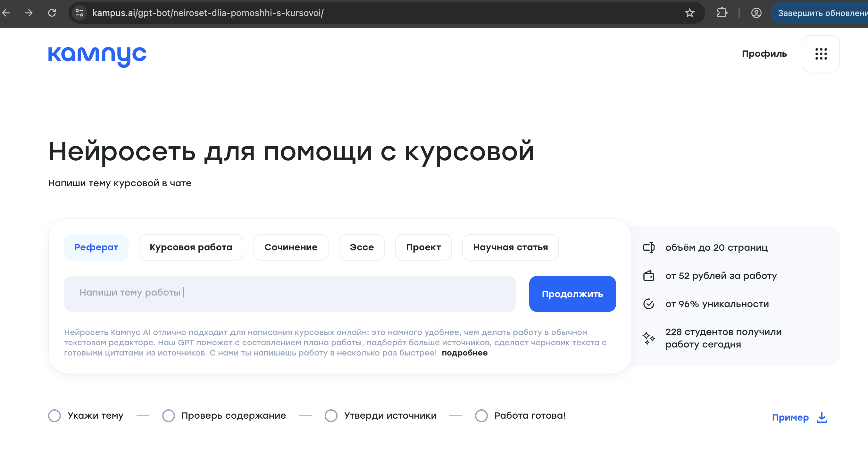Select the Работа готова! step circle
This screenshot has width=868, height=468.
click(x=481, y=416)
